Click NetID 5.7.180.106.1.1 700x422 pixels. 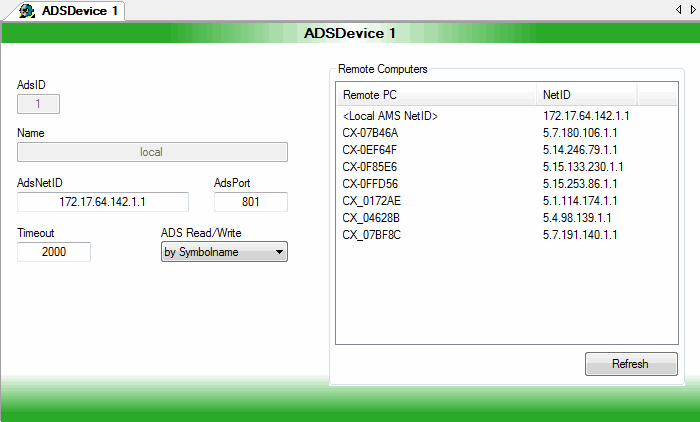click(580, 133)
